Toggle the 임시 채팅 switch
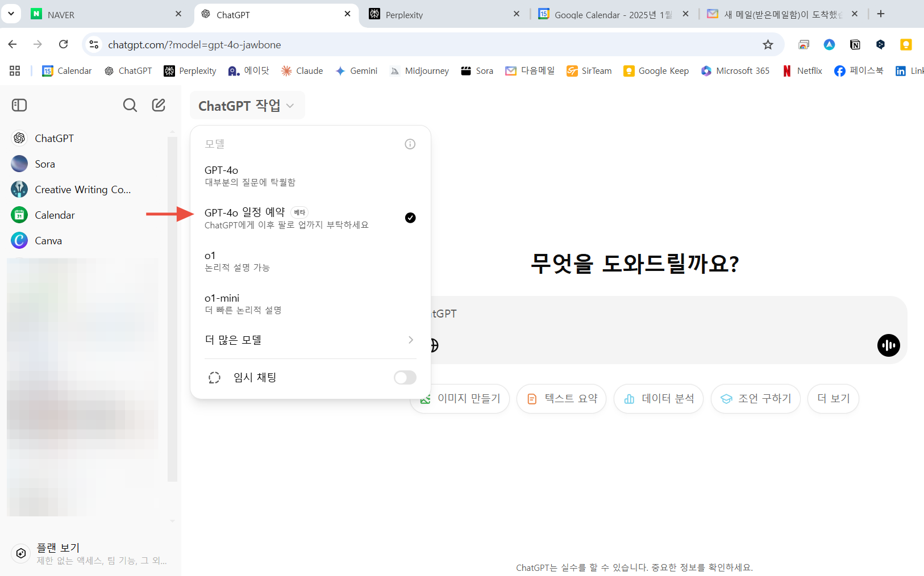 coord(405,378)
